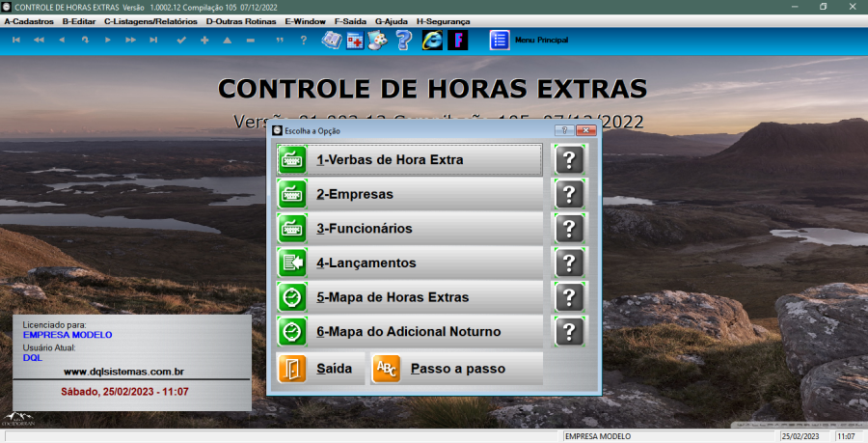Launch the Passo a passo guide
This screenshot has width=868, height=443.
point(456,369)
